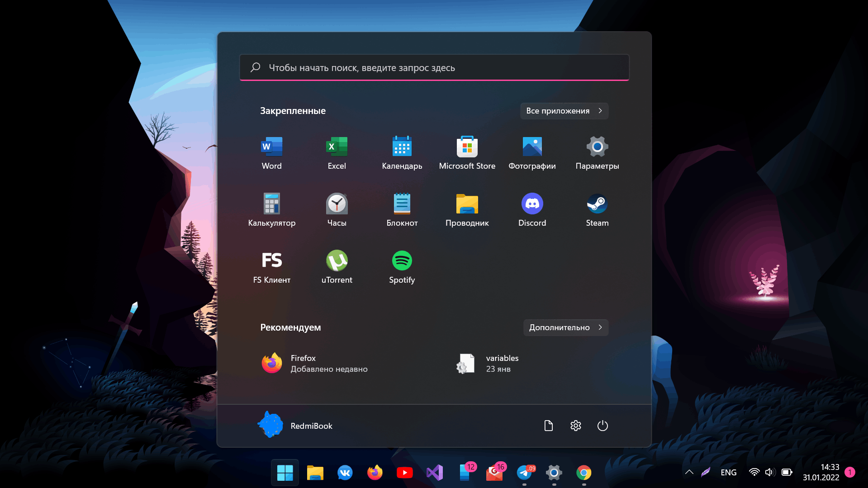Viewport: 868px width, 488px height.
Task: Open Firefox from taskbar
Action: pyautogui.click(x=375, y=473)
